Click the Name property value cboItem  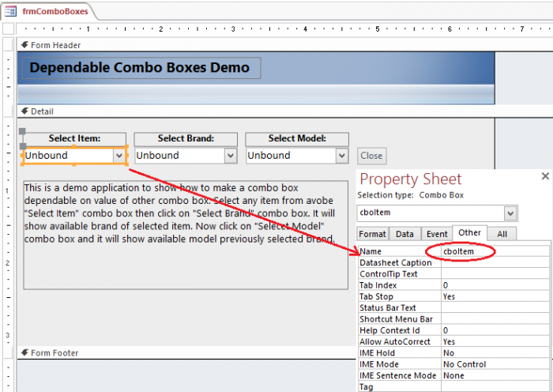tap(495, 251)
